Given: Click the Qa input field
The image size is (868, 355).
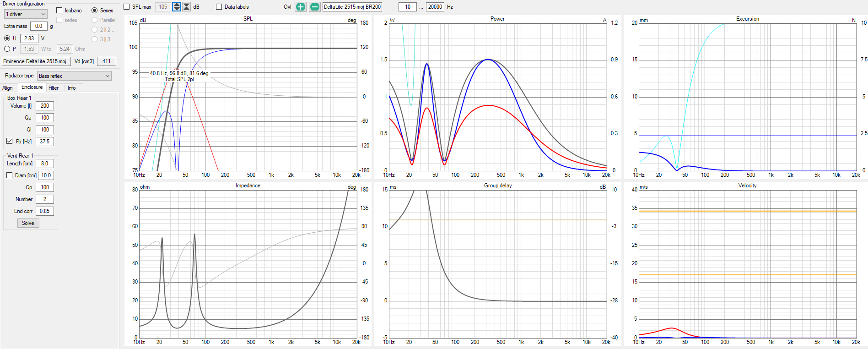Looking at the screenshot, I should coord(45,118).
